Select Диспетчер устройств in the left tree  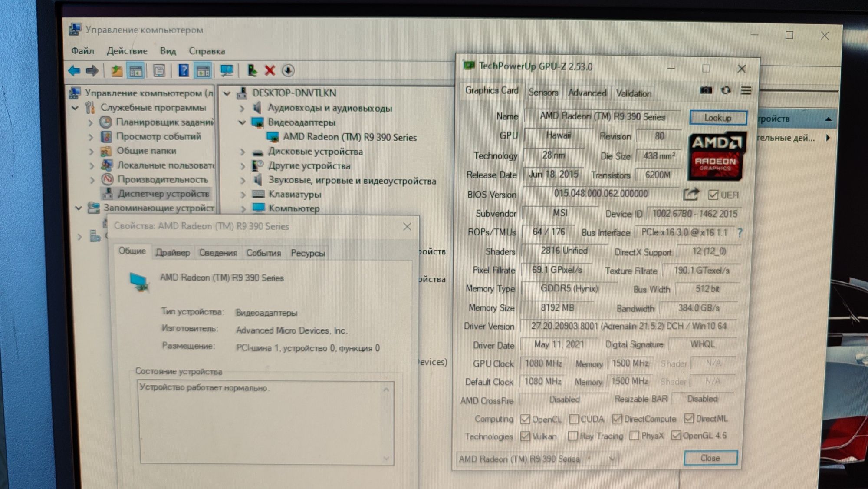tap(163, 194)
